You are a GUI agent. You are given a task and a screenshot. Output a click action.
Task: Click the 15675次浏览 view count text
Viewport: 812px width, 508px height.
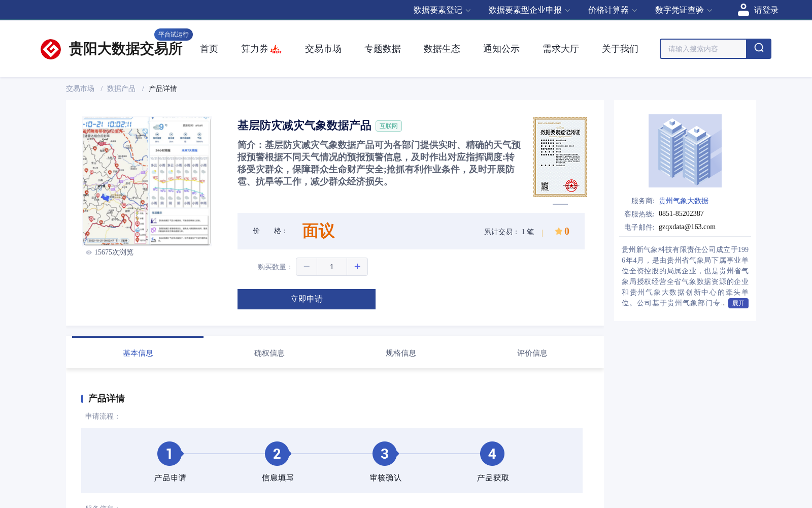114,252
